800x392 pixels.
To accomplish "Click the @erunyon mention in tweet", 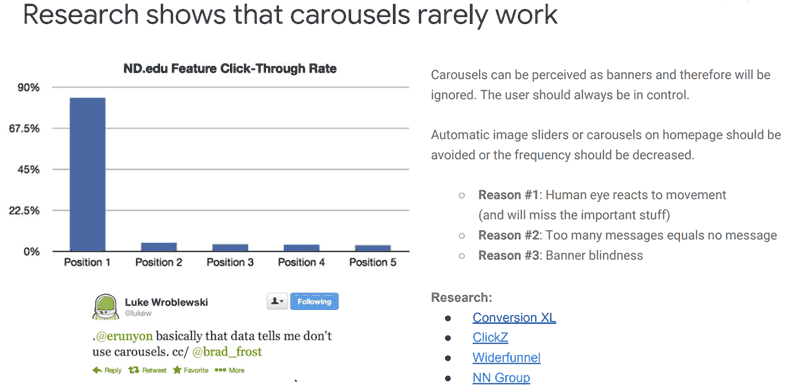I will 123,336.
